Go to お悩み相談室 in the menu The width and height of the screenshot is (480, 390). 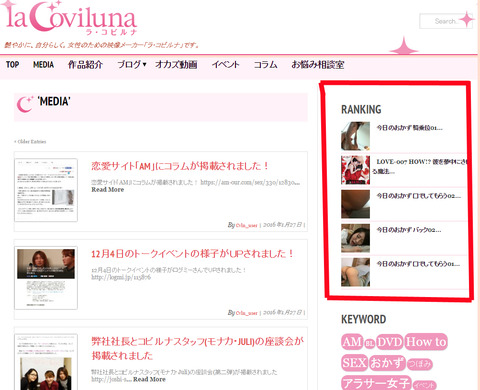318,65
